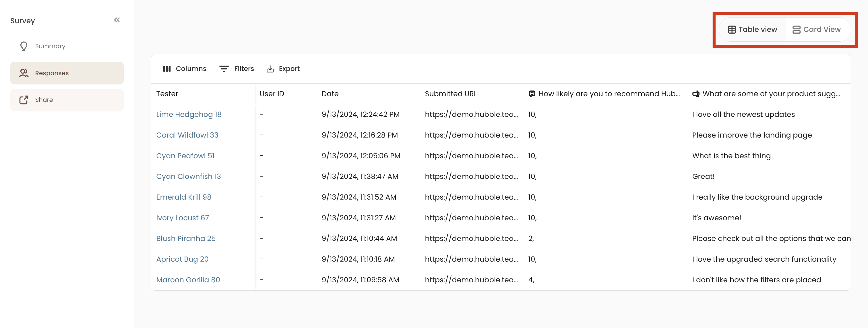The image size is (868, 328).
Task: Open tester Apricot Bug 20
Action: [182, 259]
